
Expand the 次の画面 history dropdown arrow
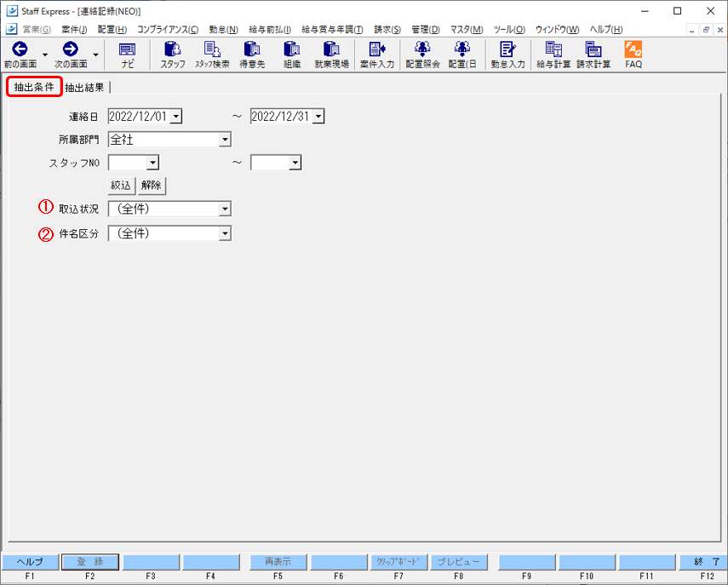pos(95,54)
